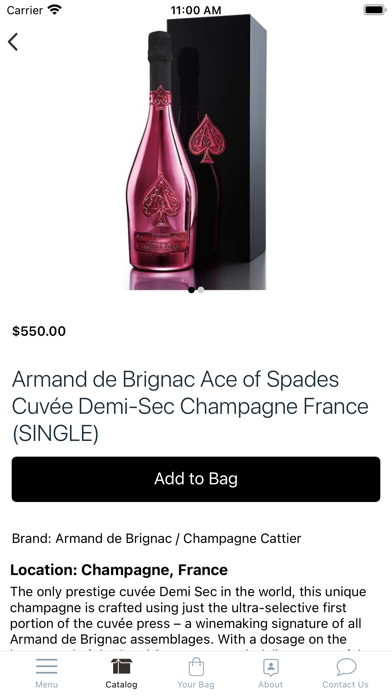Tap the $550.00 price text
This screenshot has height=696, width=392.
[x=39, y=331]
